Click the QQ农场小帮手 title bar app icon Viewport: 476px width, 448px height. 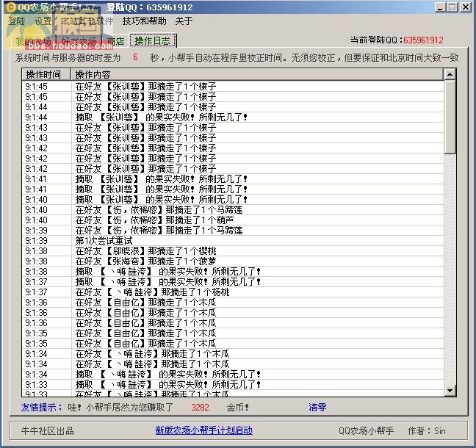click(11, 7)
